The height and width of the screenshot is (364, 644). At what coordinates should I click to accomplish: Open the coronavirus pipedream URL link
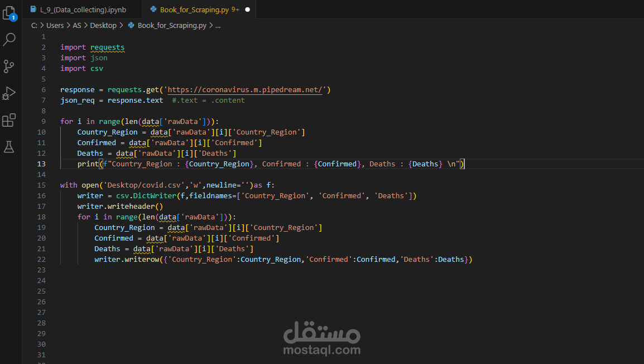point(245,89)
